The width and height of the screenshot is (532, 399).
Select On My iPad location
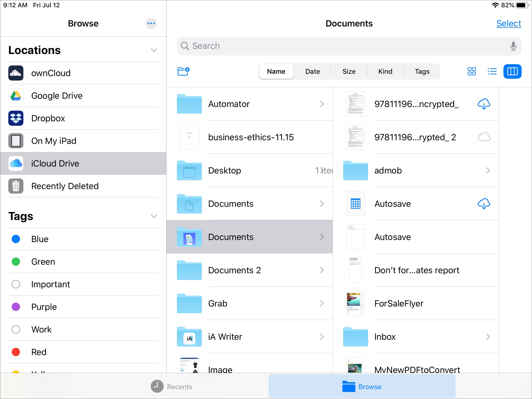tap(83, 141)
